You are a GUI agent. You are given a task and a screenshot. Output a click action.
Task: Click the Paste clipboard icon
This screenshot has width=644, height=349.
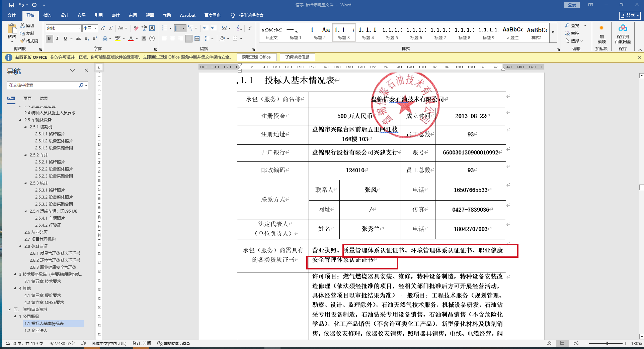12,28
